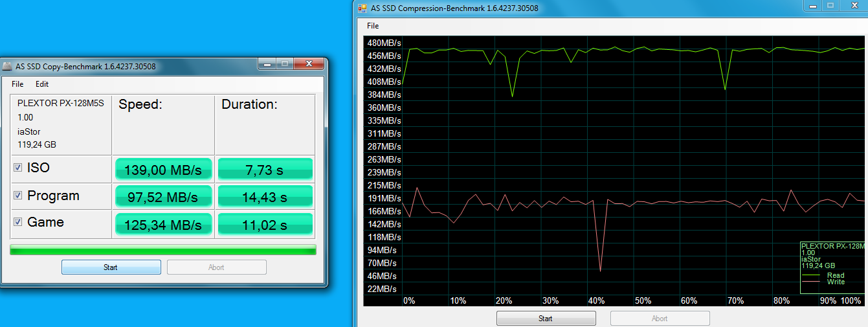
Task: Click Program speed value 97,52 MB/s
Action: [163, 197]
